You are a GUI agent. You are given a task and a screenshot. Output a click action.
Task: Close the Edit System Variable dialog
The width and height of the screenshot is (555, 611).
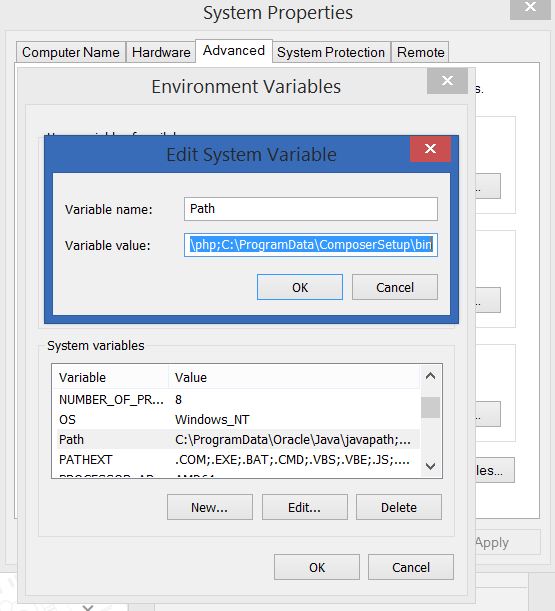pyautogui.click(x=430, y=148)
